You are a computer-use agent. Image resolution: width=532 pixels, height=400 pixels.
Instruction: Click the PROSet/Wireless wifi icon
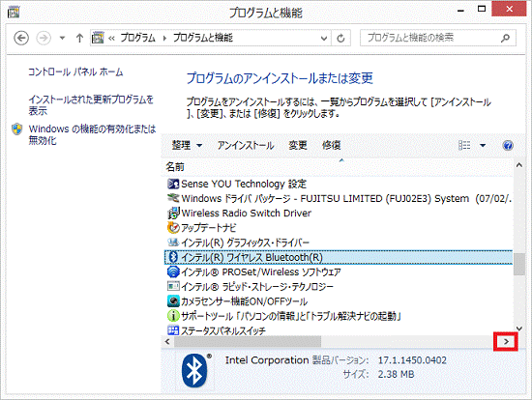pyautogui.click(x=173, y=271)
